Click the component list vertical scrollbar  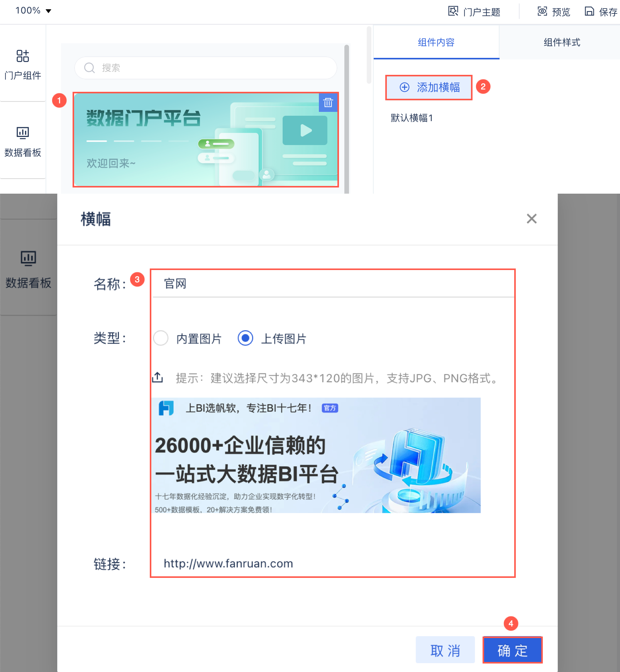[347, 119]
